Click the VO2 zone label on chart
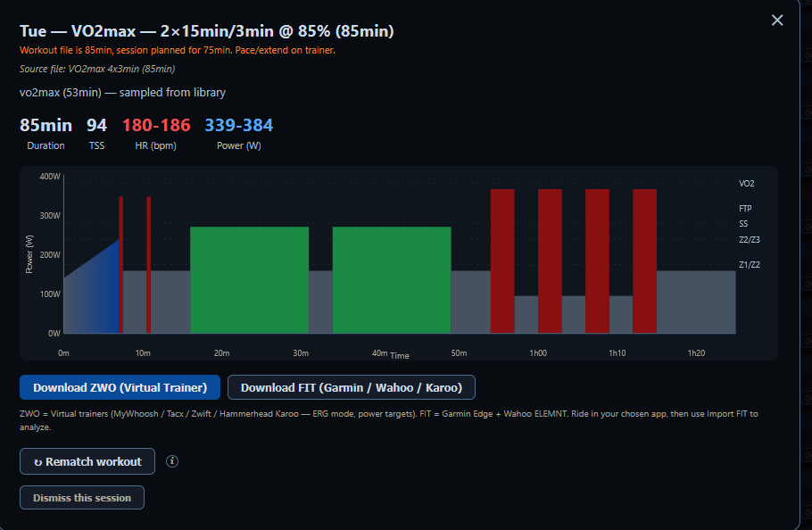 click(746, 184)
